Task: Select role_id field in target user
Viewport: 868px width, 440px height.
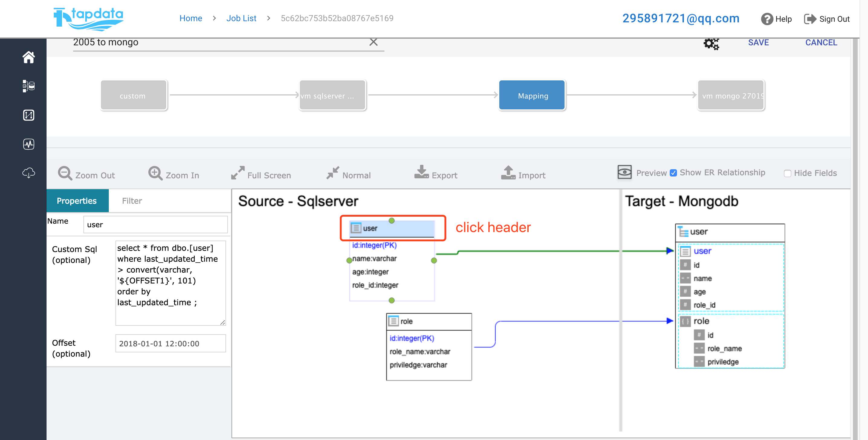Action: [x=704, y=305]
